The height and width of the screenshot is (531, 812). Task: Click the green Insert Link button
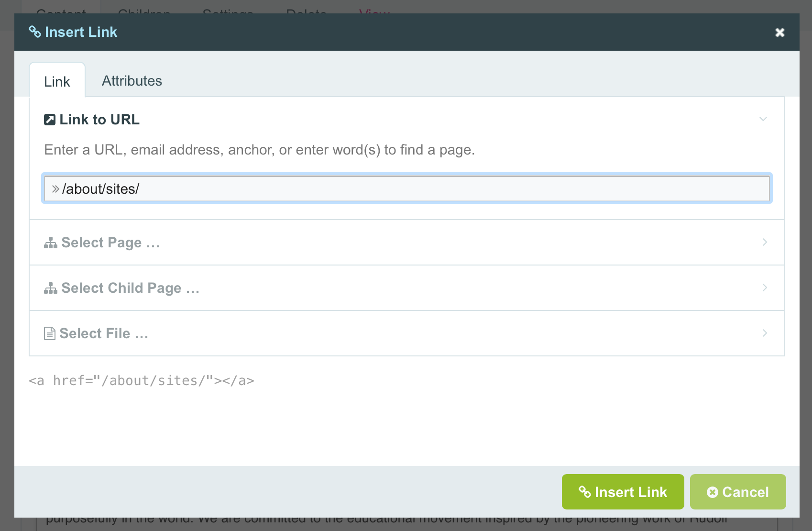pyautogui.click(x=623, y=492)
